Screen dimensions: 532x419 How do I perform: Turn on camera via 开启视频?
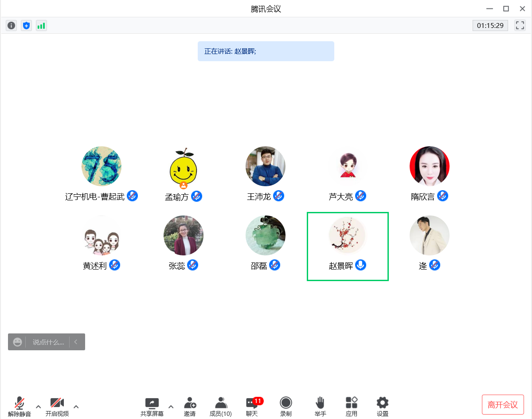click(57, 406)
